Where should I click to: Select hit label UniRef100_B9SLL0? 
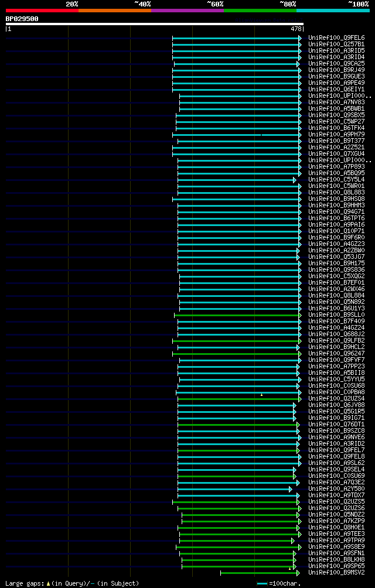click(x=336, y=314)
